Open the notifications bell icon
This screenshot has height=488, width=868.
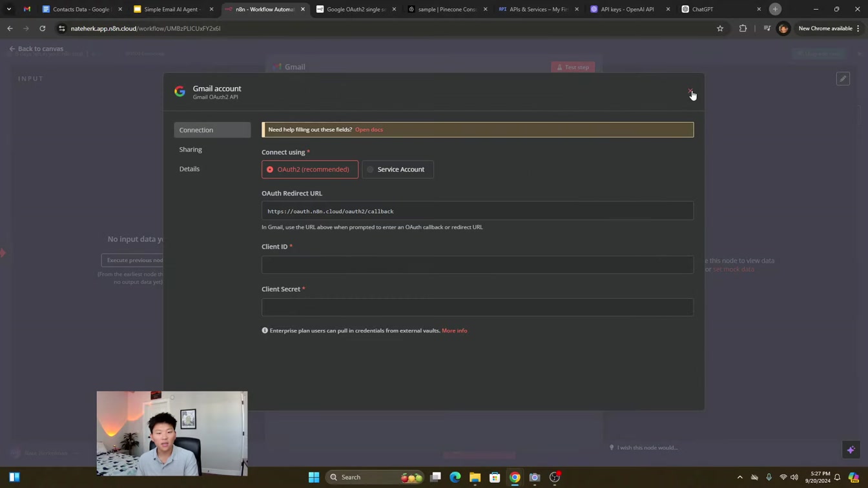pyautogui.click(x=838, y=477)
